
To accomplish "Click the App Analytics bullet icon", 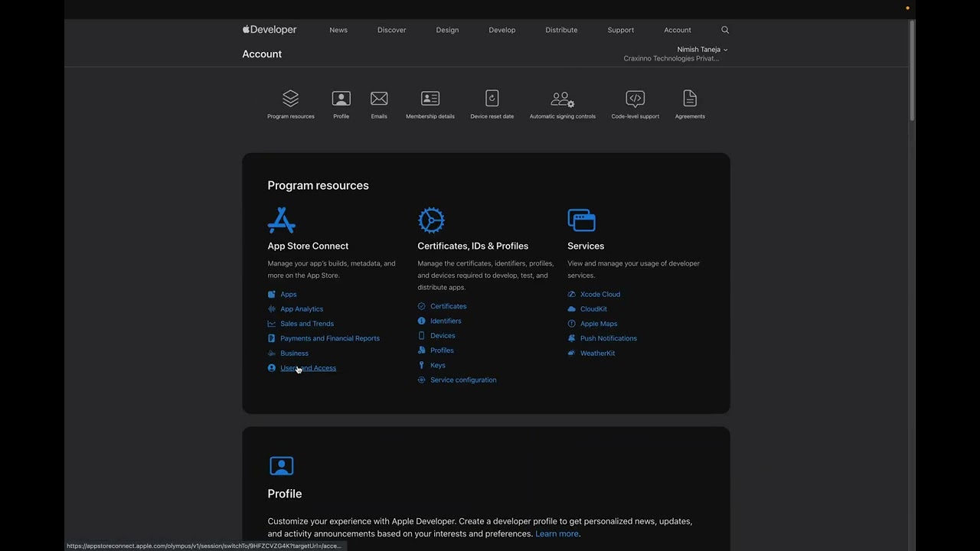I will [272, 309].
